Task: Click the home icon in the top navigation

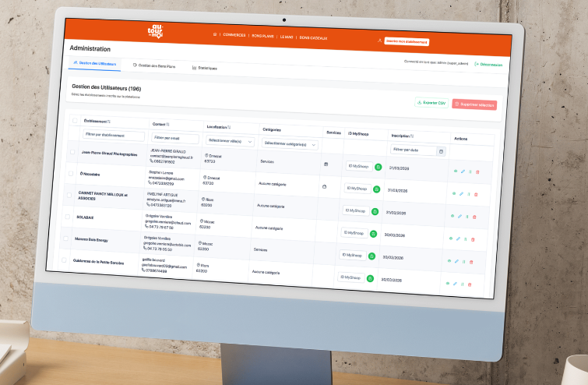Action: (214, 35)
